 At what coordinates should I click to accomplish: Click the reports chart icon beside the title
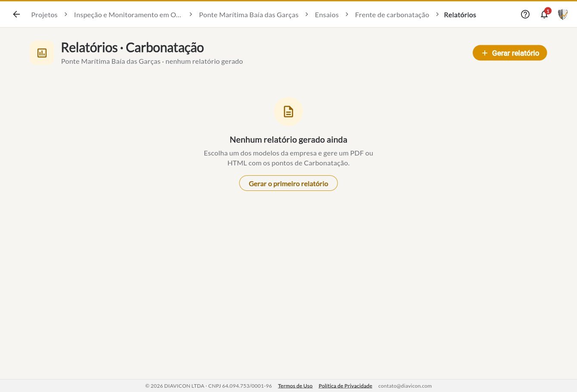[x=42, y=53]
